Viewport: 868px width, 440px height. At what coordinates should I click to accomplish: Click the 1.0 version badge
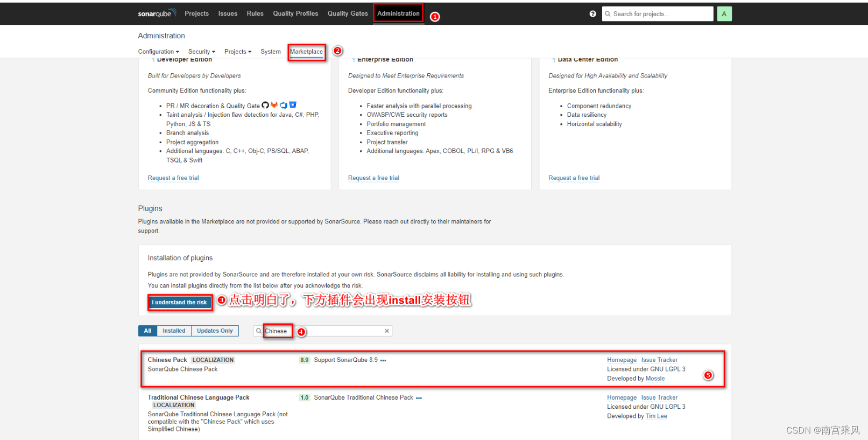(x=305, y=398)
